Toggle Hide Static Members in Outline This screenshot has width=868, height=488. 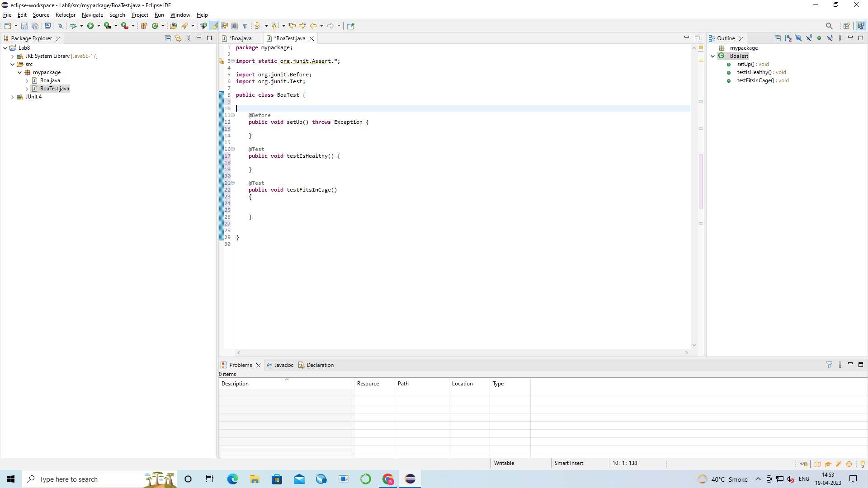809,38
